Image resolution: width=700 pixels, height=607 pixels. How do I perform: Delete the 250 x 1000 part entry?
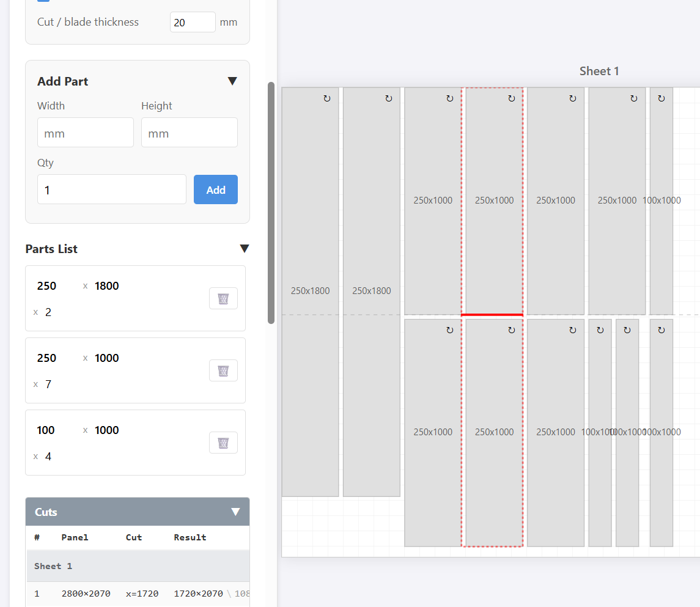click(223, 370)
